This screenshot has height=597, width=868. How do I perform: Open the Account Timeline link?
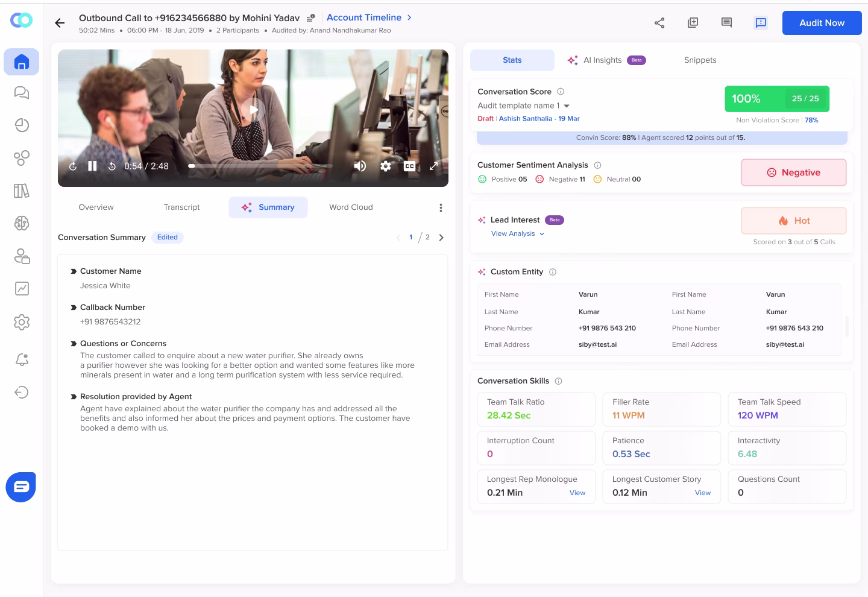pos(365,17)
